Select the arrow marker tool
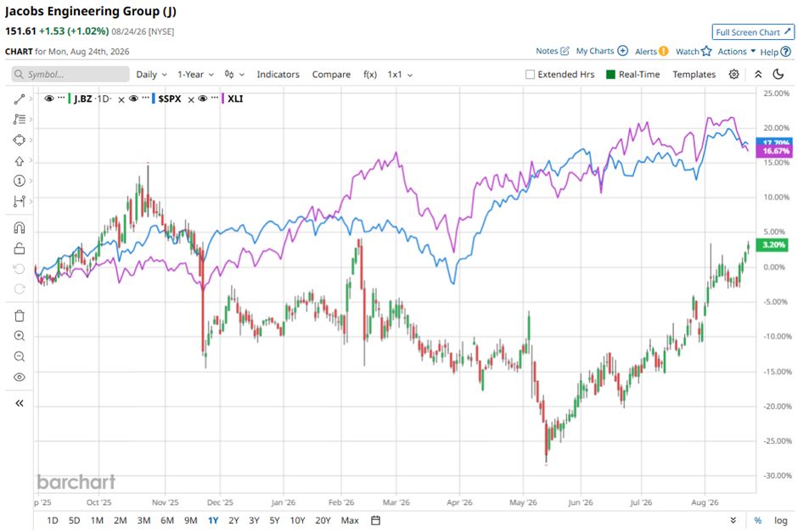Viewport: 798px width, 532px height. (20, 160)
